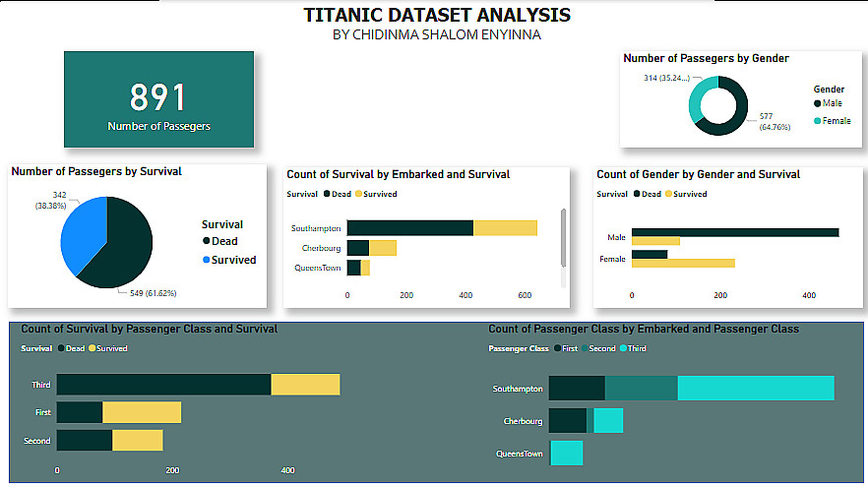
Task: Click the Number of Passegers by Survival title
Action: pos(96,171)
